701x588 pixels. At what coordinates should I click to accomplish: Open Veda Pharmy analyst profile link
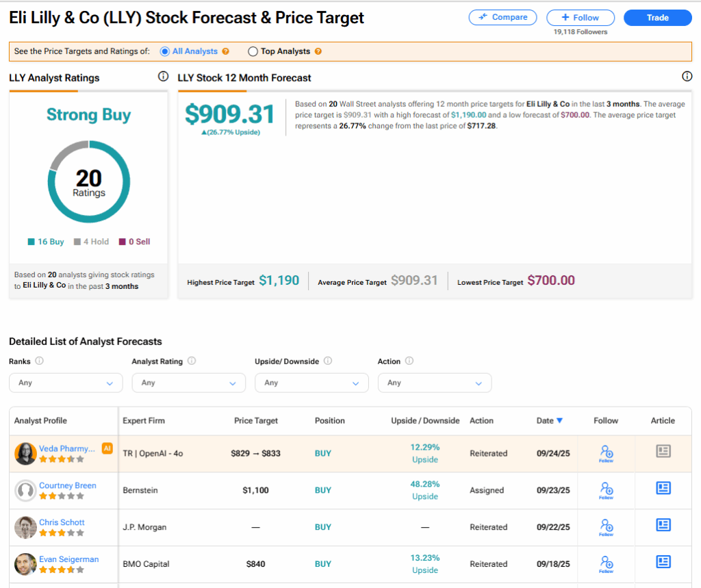(66, 448)
